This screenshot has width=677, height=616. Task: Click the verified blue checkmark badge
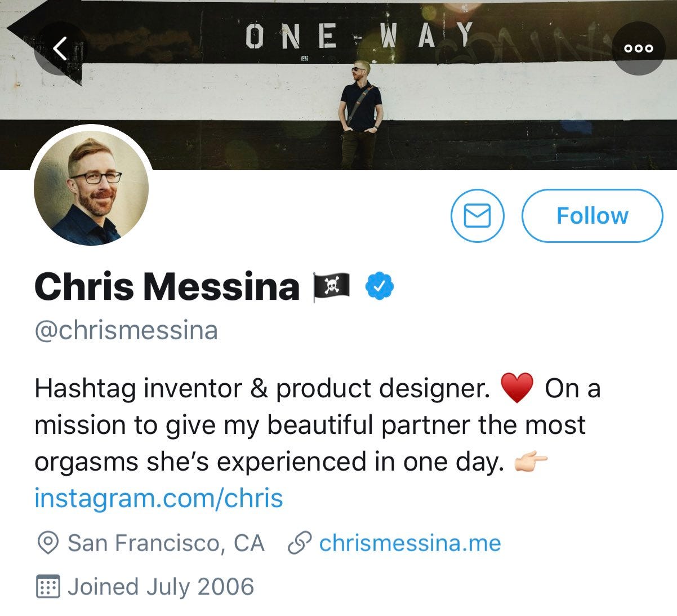click(x=378, y=286)
